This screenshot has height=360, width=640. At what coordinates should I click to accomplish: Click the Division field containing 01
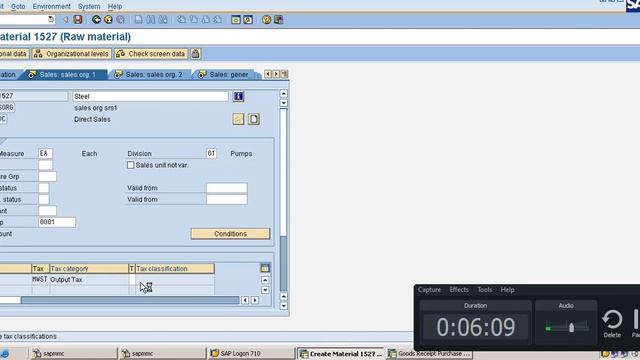(x=211, y=153)
